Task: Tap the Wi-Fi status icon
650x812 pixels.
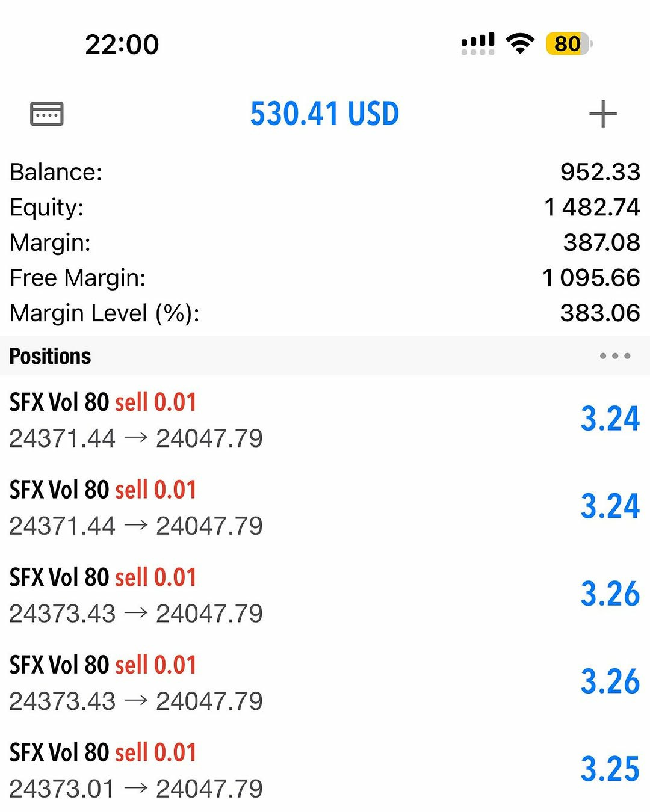Action: pos(520,43)
